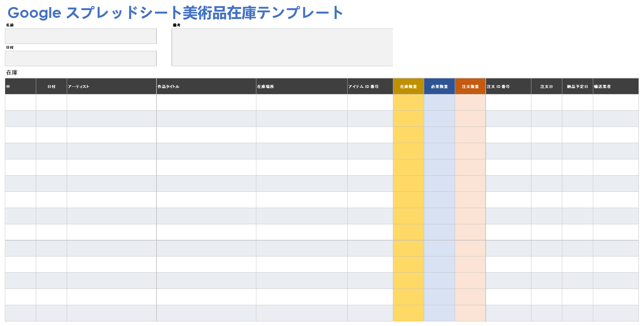
Task: Select the gold 在庫数量 header cell
Action: [x=409, y=86]
